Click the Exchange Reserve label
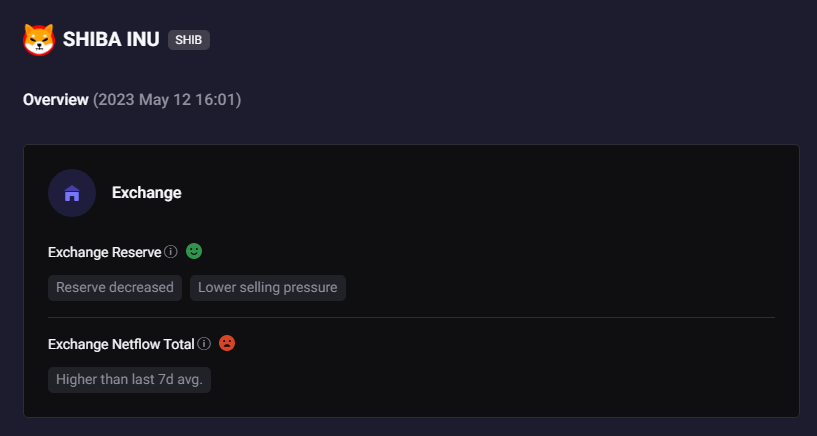This screenshot has width=817, height=436. point(104,251)
